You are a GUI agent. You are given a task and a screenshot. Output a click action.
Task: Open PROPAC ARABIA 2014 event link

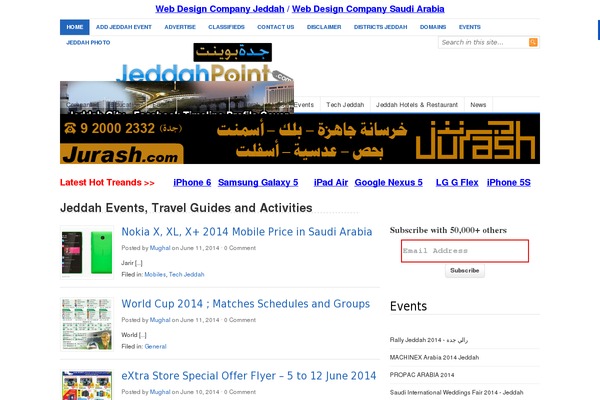[422, 375]
